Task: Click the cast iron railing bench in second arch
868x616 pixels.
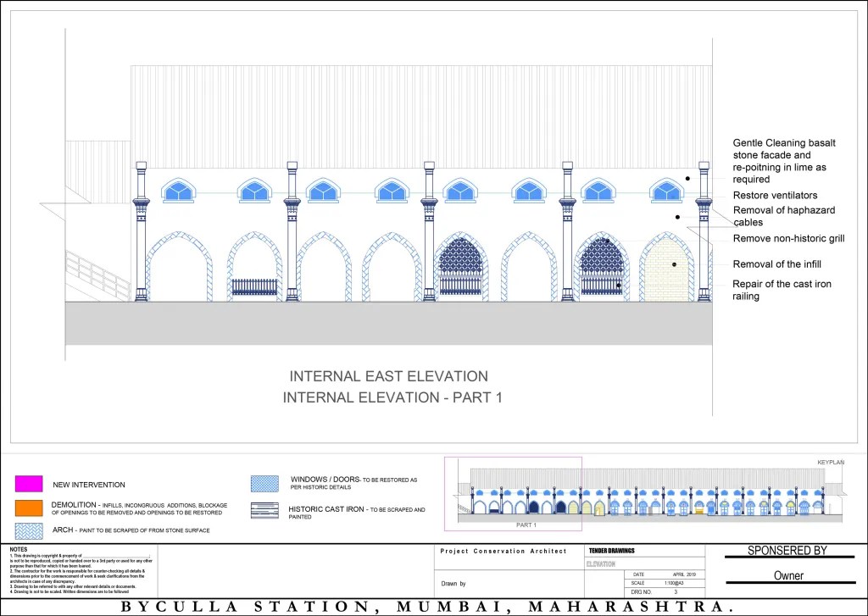Action: click(x=254, y=286)
